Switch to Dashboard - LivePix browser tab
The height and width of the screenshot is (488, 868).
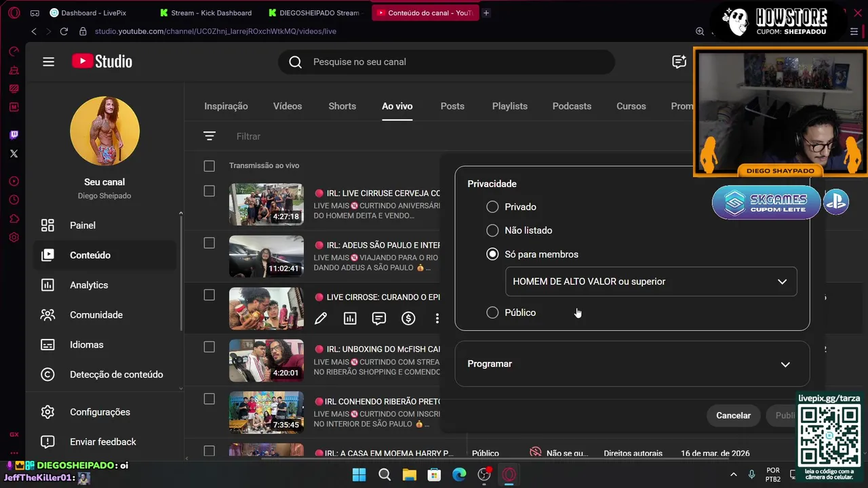tap(92, 13)
